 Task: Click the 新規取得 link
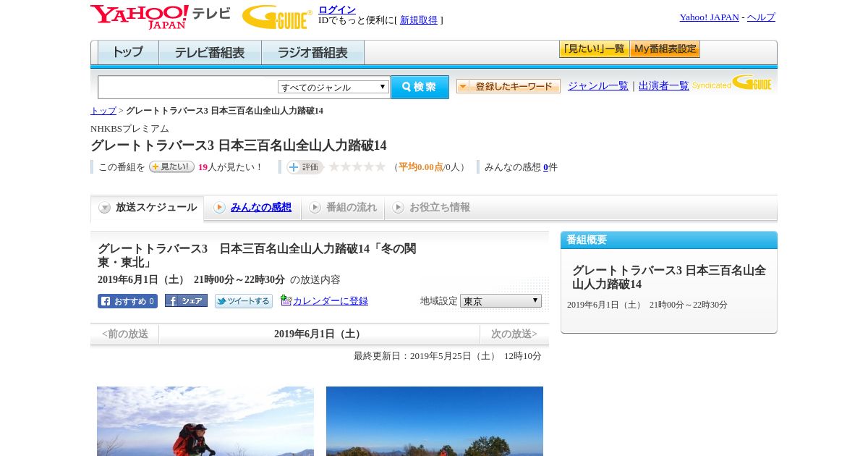(419, 20)
